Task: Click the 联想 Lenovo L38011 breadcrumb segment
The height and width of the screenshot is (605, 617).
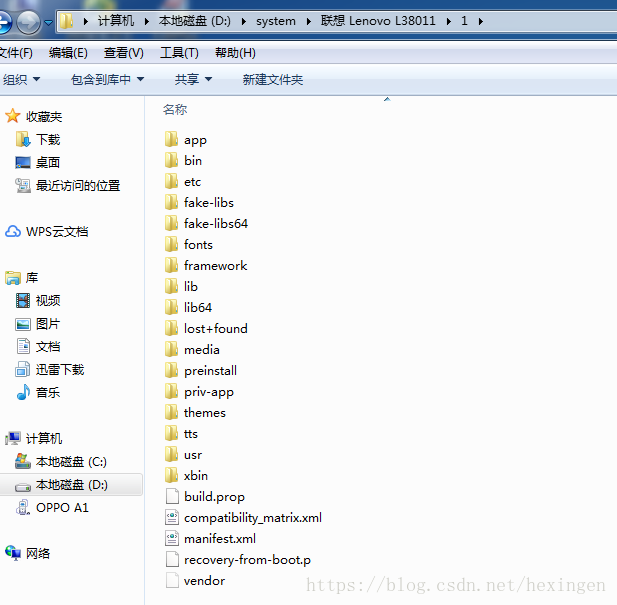Action: [378, 21]
